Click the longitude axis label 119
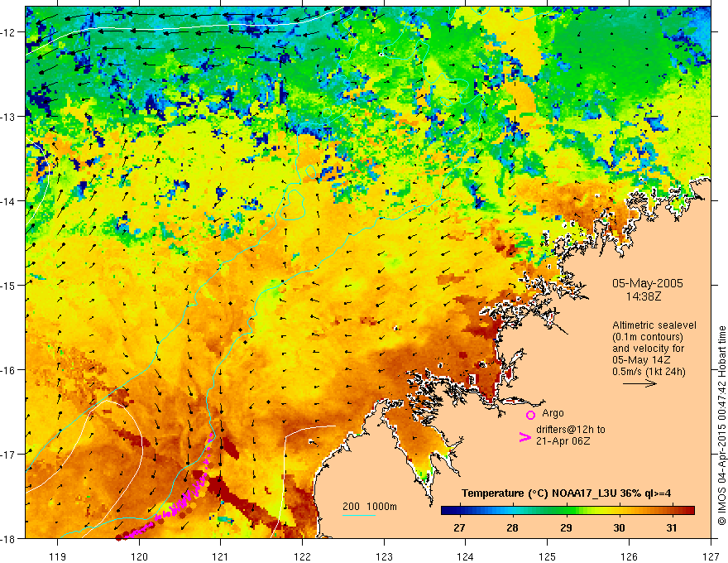Screen dimensions: 728x563 pos(58,556)
